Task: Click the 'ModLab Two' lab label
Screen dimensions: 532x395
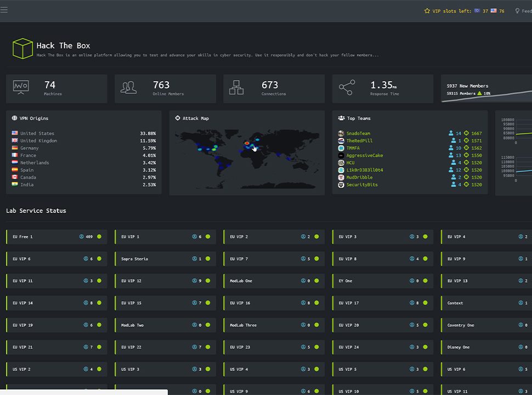Action: (x=132, y=325)
